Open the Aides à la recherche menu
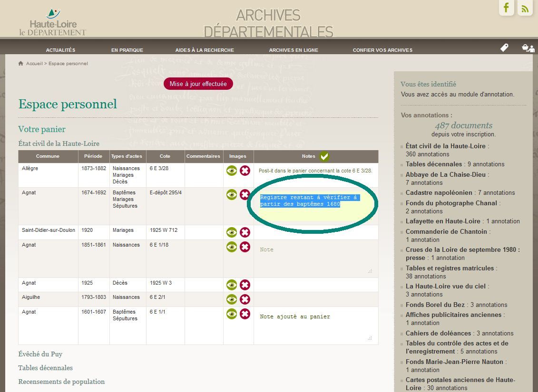 tap(205, 50)
